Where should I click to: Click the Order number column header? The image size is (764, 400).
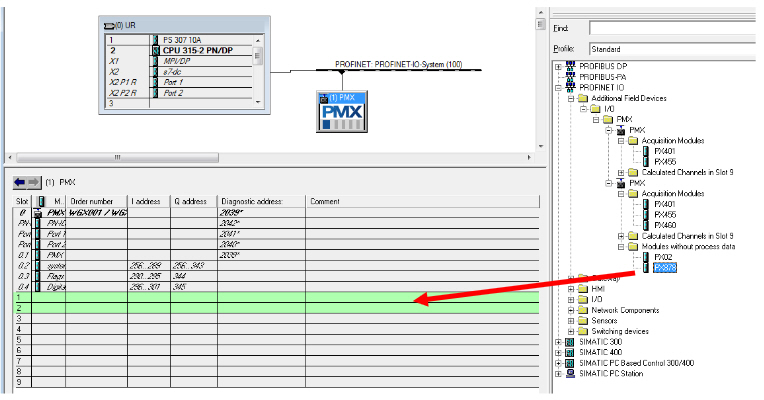point(96,201)
